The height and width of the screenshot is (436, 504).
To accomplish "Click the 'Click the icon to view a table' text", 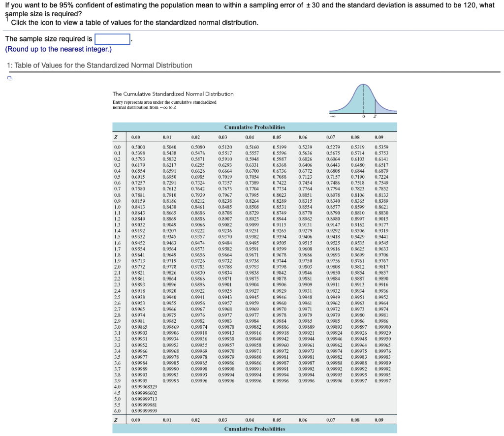I will (x=135, y=23).
